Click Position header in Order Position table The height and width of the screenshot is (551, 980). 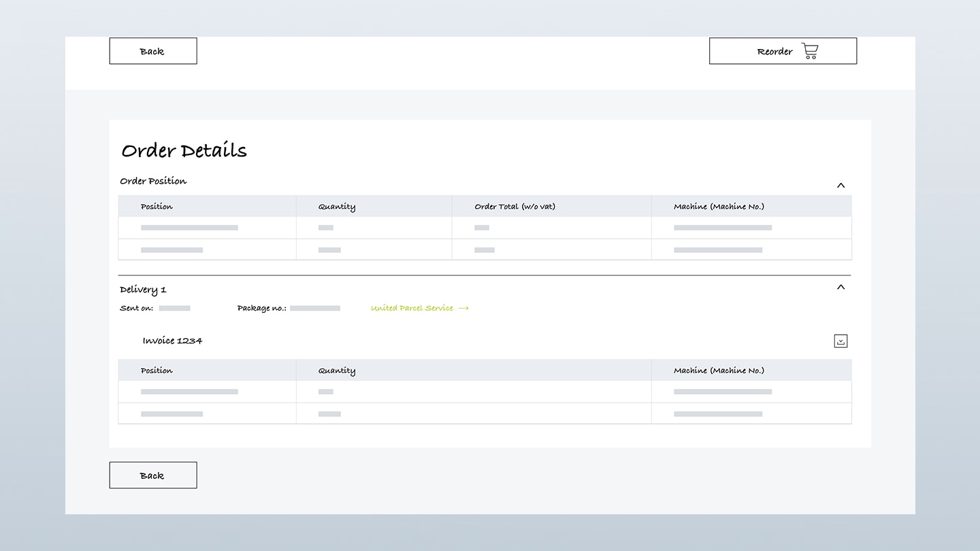[x=157, y=207]
